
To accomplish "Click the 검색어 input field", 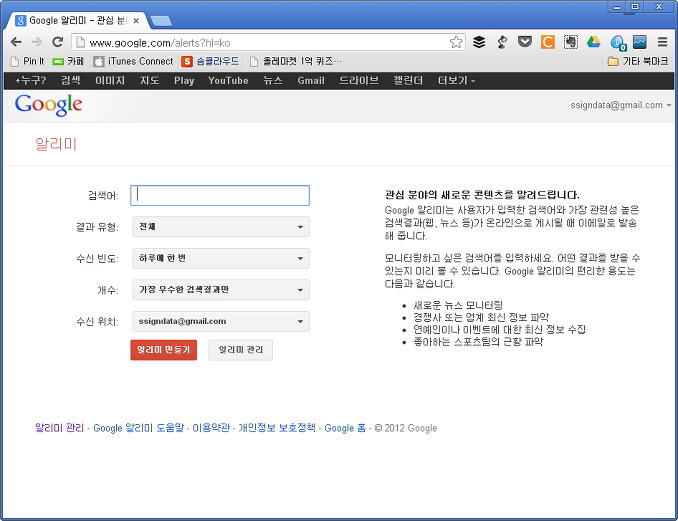I will tap(220, 195).
